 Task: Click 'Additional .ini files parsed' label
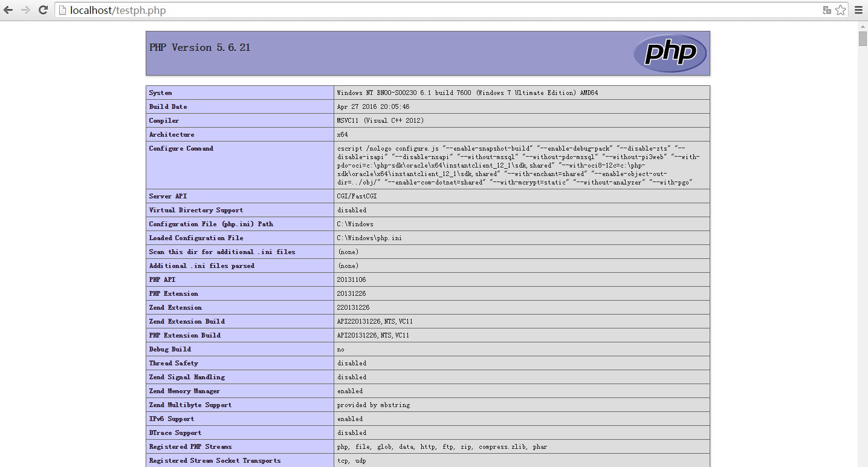click(202, 266)
